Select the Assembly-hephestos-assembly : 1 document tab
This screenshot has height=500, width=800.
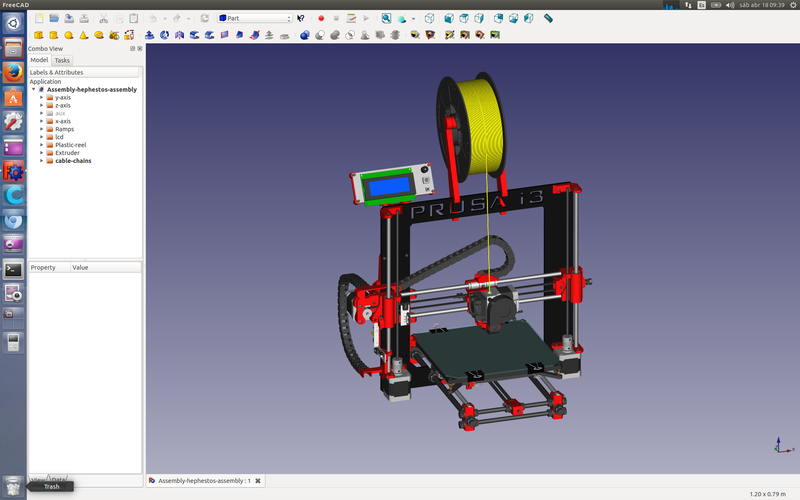point(203,481)
